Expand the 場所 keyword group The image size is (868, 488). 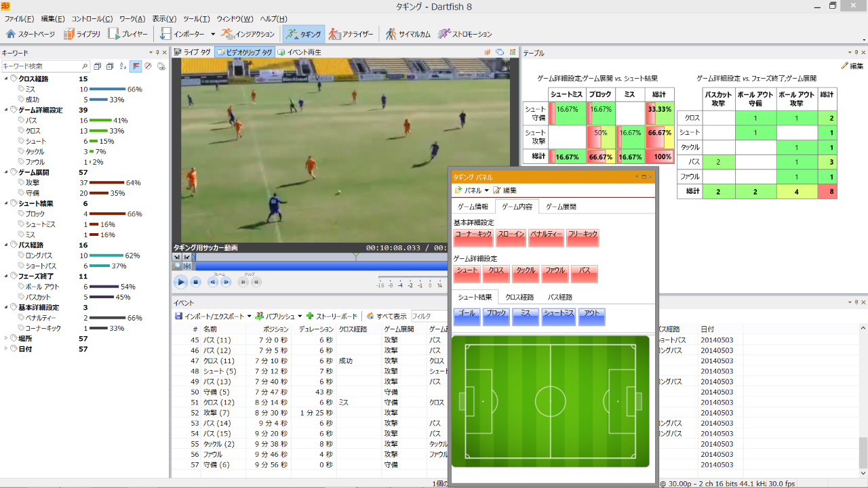click(6, 338)
